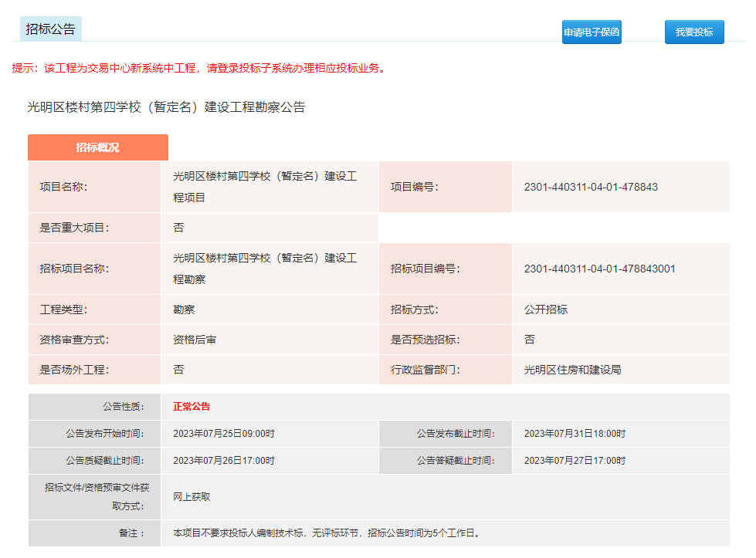Screen dimensions: 756x558
Task: Select publish start time 2023年07月25日09:00时
Action: tap(224, 434)
